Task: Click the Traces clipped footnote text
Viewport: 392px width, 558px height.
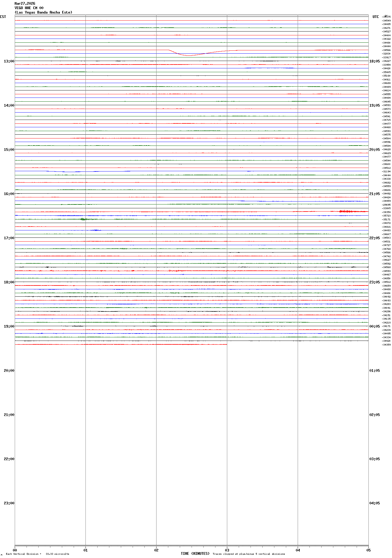Action: click(249, 554)
